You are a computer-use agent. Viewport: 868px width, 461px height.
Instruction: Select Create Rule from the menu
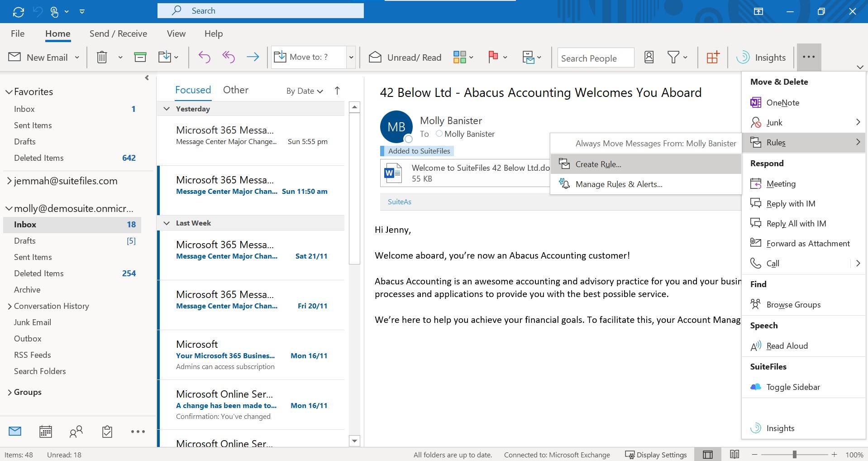point(598,164)
